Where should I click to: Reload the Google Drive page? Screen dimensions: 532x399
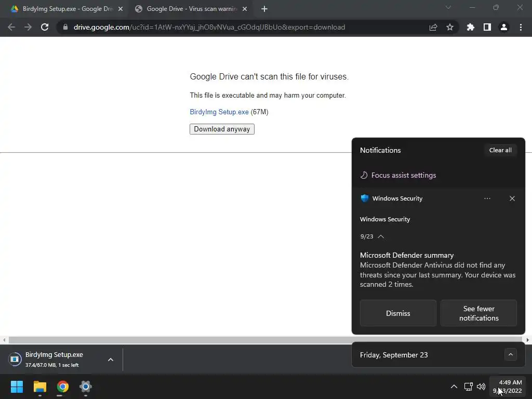pyautogui.click(x=45, y=27)
